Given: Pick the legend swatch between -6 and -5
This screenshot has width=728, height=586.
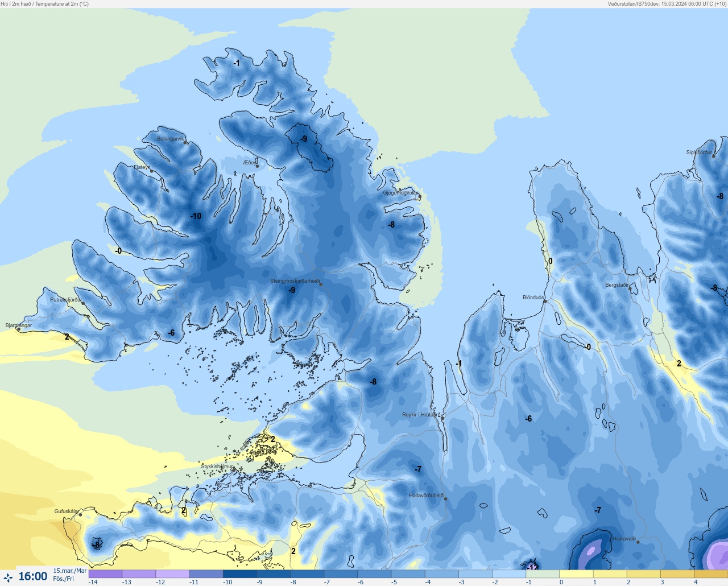Looking at the screenshot, I should 375,574.
